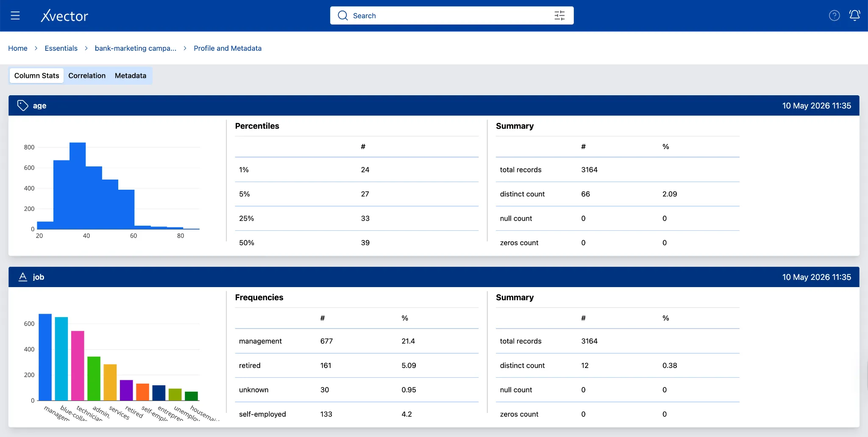Screen dimensions: 868x437
Task: Click the management frequency row
Action: (357, 341)
